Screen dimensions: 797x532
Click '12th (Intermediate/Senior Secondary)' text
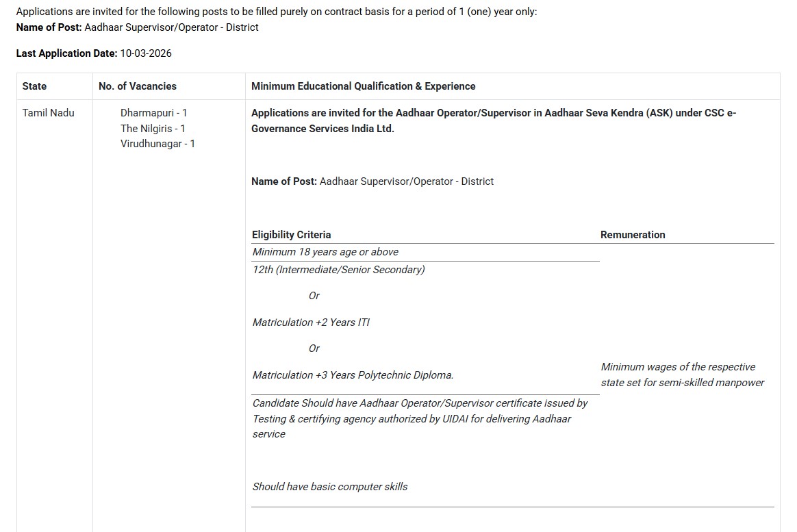pos(338,270)
